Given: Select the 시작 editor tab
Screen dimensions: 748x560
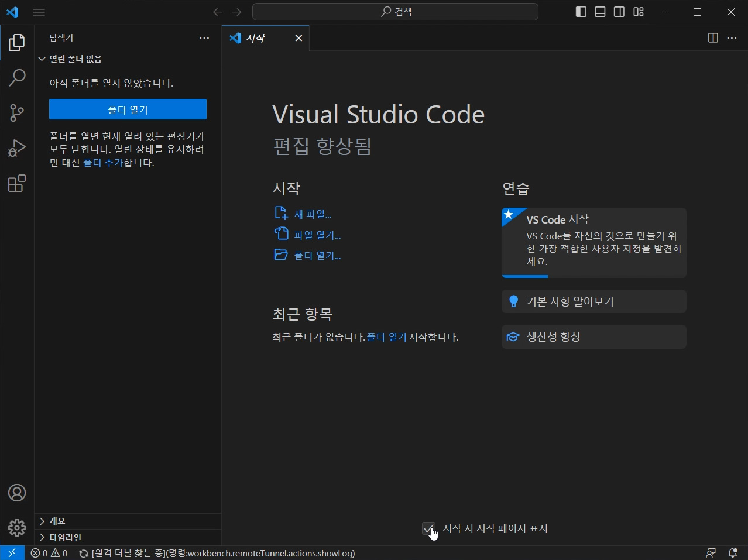Looking at the screenshot, I should (266, 38).
